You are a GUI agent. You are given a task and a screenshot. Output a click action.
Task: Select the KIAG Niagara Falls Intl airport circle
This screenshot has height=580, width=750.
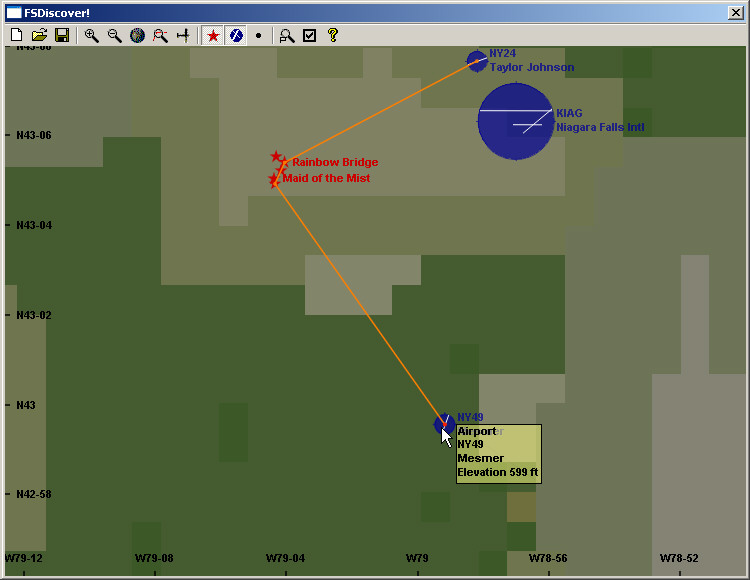pos(515,121)
